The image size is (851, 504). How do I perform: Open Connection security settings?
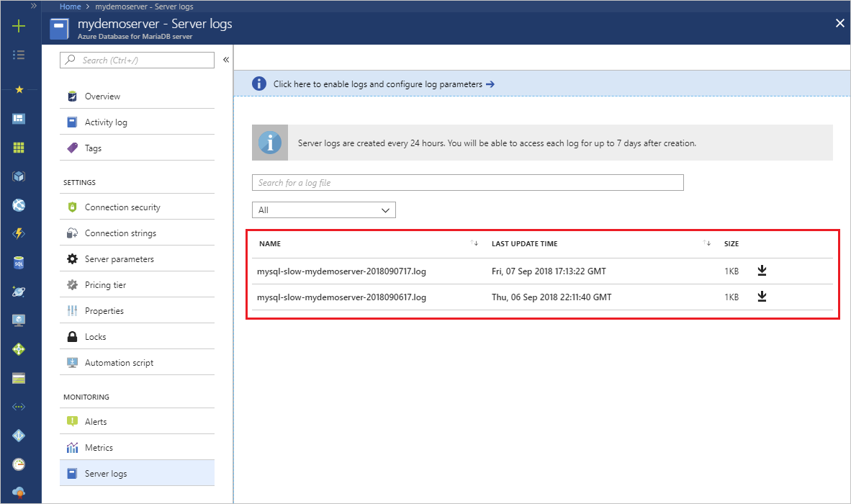click(x=137, y=207)
